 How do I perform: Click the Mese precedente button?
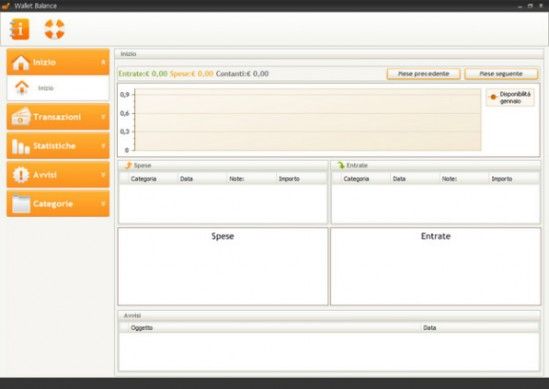[x=423, y=74]
